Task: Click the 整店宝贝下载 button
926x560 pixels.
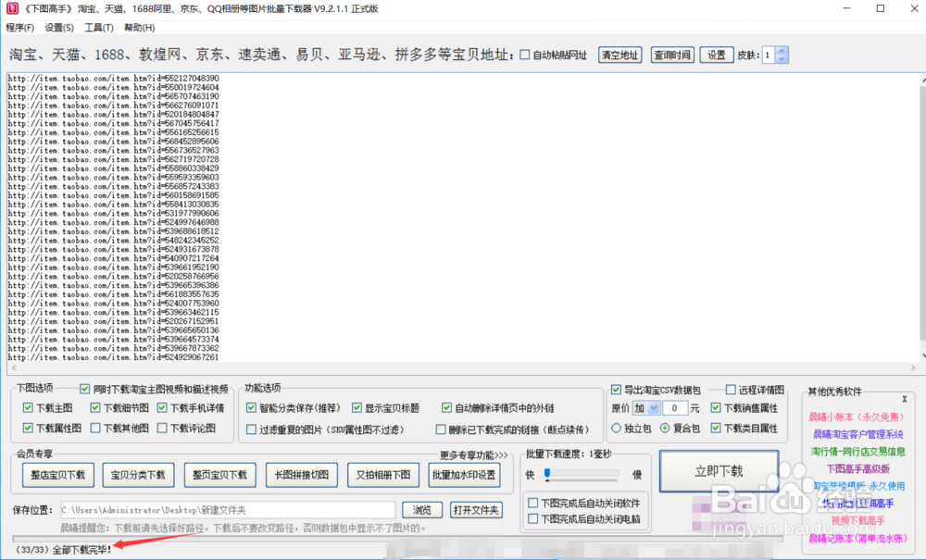Action: click(57, 475)
